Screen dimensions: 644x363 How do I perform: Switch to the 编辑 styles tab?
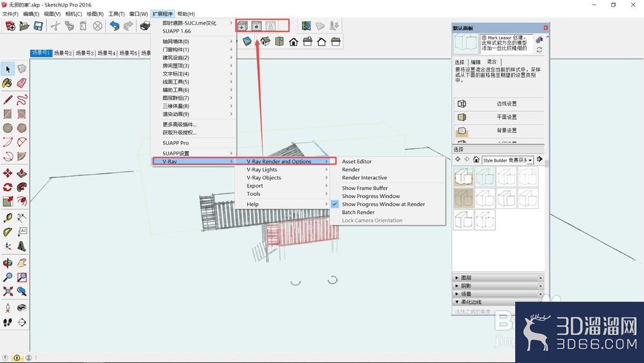[x=476, y=62]
